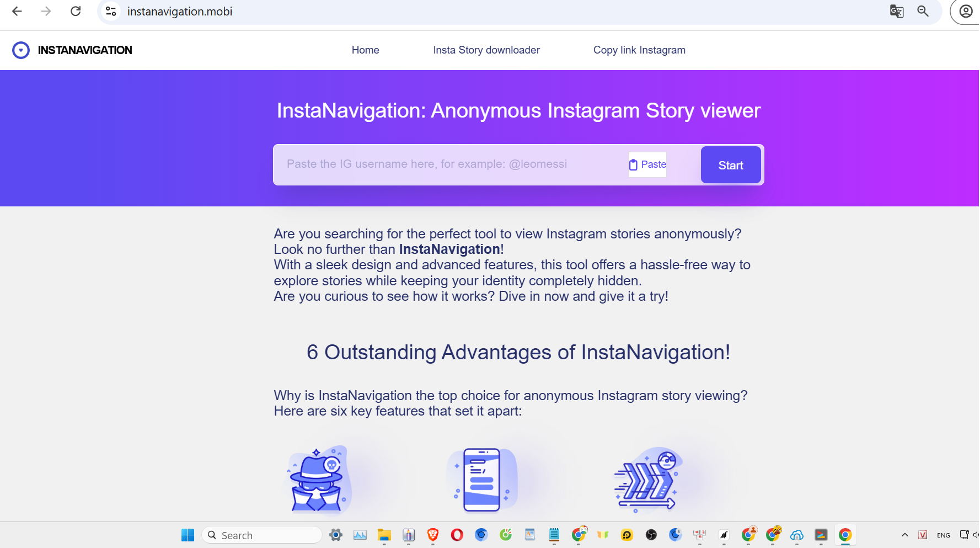Open Opera browser from the taskbar
Image resolution: width=980 pixels, height=548 pixels.
click(457, 535)
